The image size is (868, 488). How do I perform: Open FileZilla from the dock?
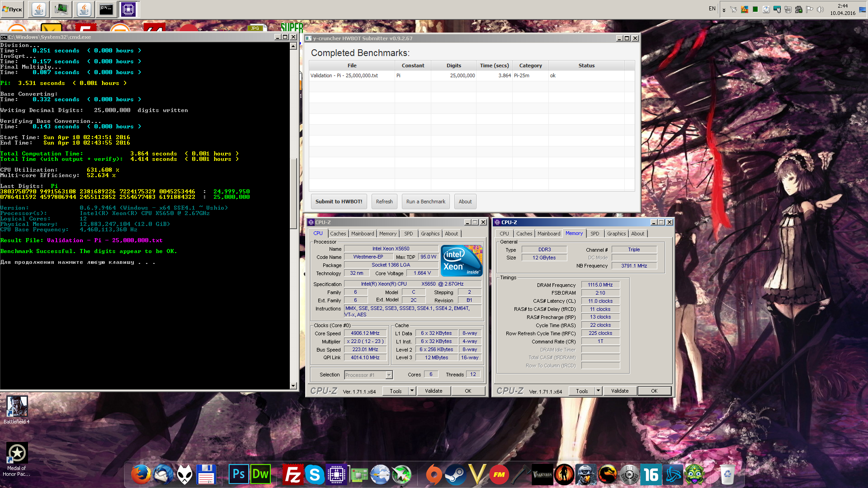coord(292,474)
